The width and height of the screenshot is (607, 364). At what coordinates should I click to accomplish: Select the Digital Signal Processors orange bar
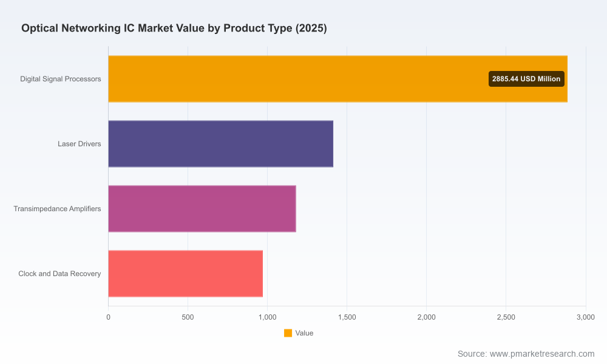pos(337,79)
